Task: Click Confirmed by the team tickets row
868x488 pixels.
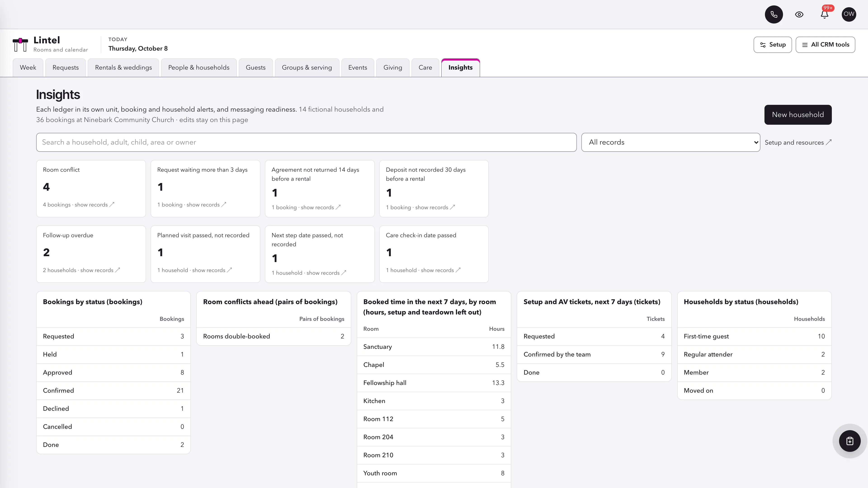Action: coord(594,355)
